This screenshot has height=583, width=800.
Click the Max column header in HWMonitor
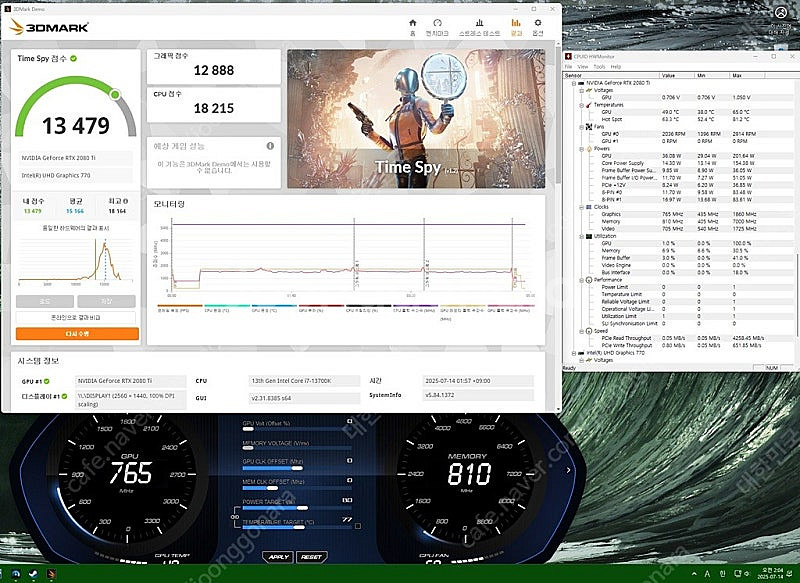point(748,75)
